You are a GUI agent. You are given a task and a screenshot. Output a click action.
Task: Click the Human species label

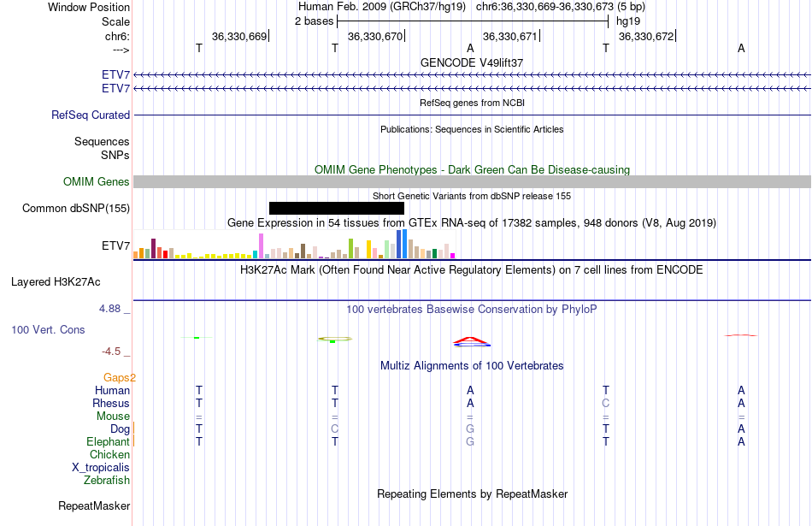click(112, 390)
